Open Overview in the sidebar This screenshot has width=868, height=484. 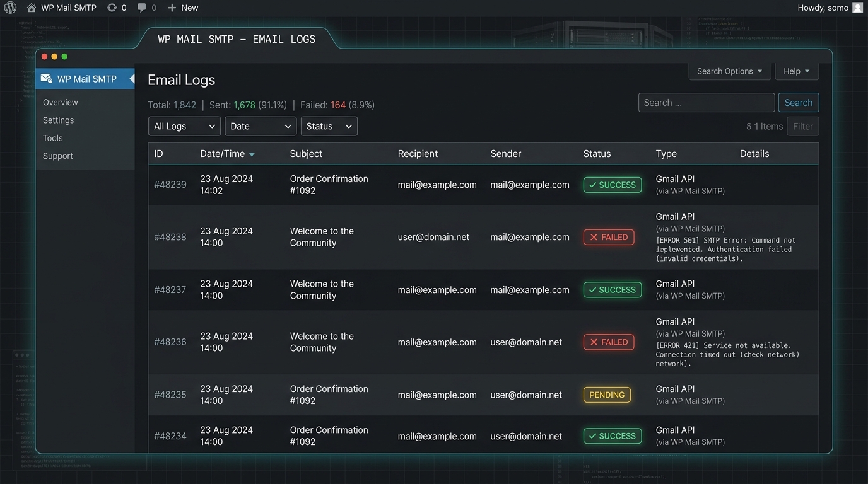pyautogui.click(x=61, y=102)
